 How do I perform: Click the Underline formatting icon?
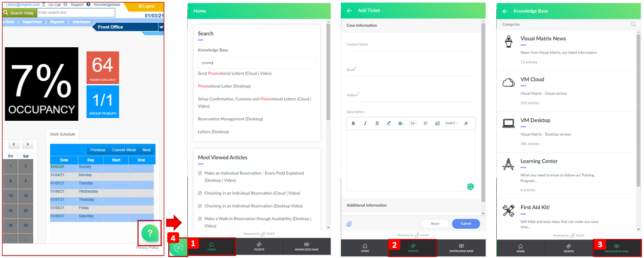[377, 123]
